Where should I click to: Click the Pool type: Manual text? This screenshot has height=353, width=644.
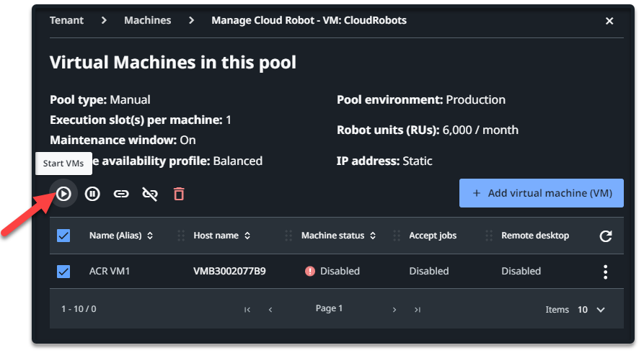pos(100,99)
